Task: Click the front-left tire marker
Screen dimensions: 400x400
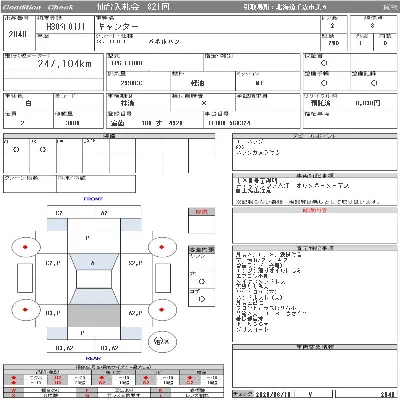Action: coord(26,247)
